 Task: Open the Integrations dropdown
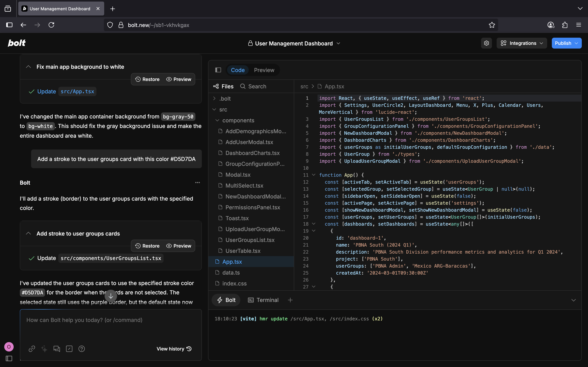(x=522, y=43)
